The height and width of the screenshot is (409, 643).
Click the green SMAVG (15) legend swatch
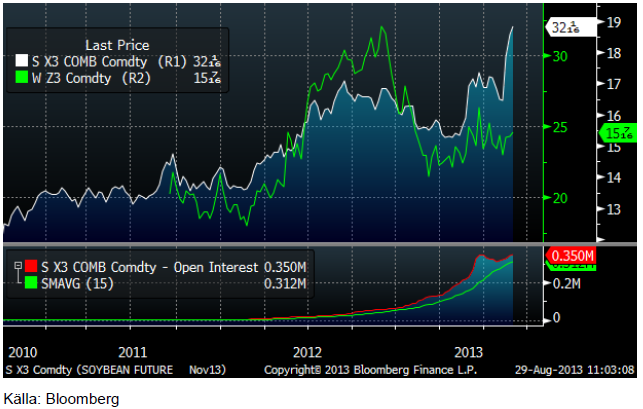(30, 282)
